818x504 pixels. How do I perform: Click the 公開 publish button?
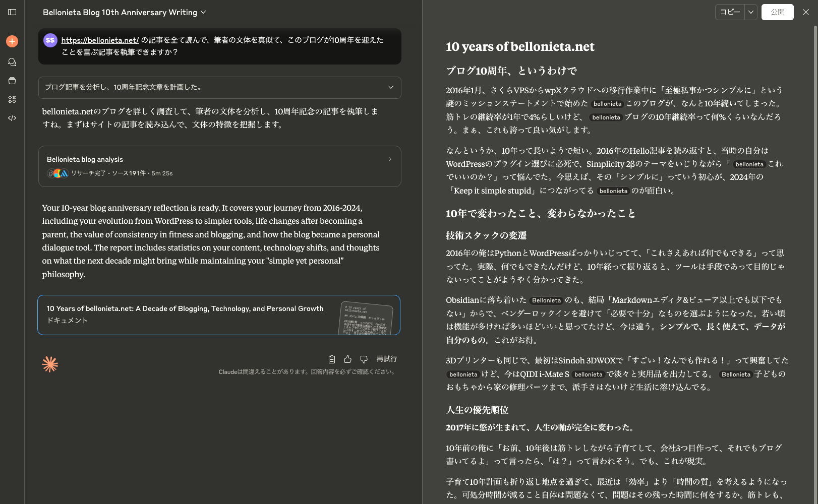point(778,12)
